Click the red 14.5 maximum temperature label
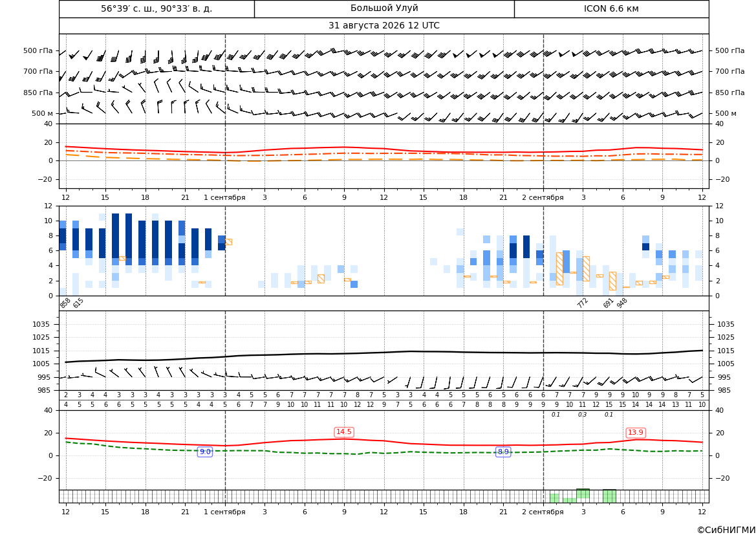This screenshot has height=535, width=756. pos(344,431)
